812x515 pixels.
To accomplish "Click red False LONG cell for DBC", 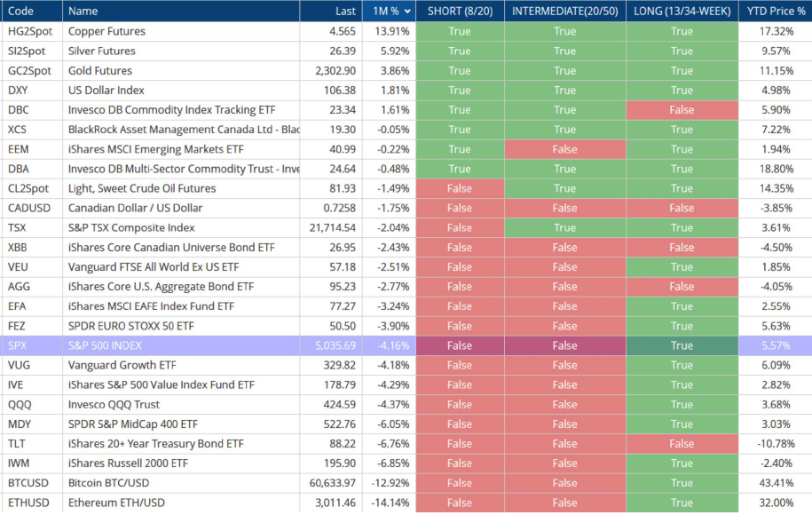I will click(x=682, y=110).
